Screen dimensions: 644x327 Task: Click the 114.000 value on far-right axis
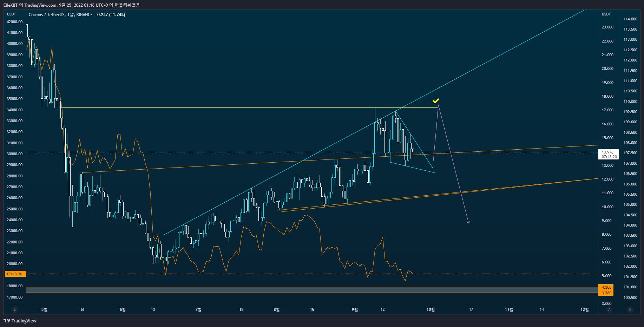pos(630,19)
